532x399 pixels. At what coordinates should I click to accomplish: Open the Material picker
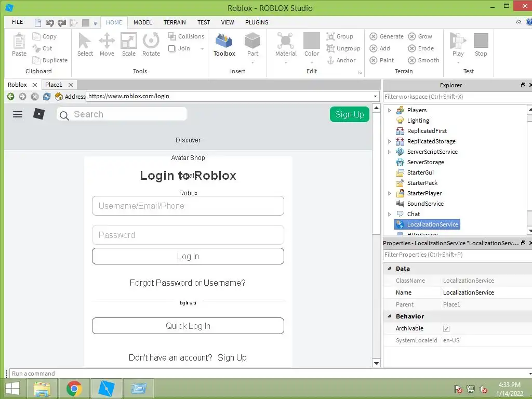[286, 45]
